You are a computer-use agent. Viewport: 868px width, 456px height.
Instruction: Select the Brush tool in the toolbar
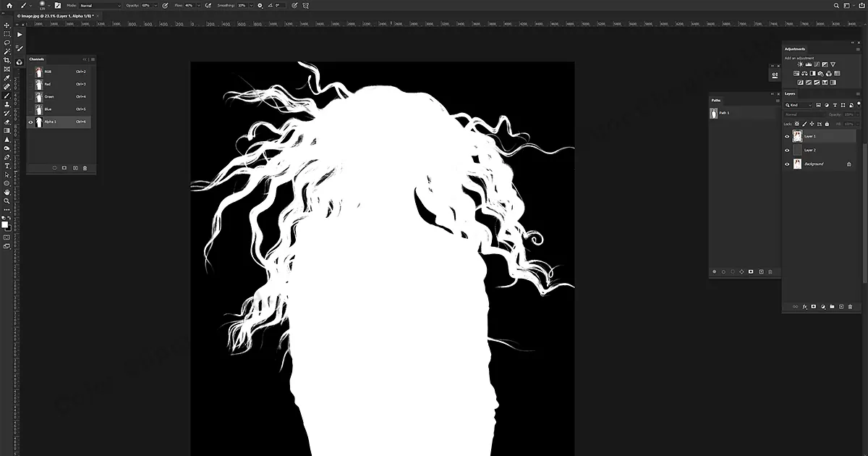[x=7, y=95]
